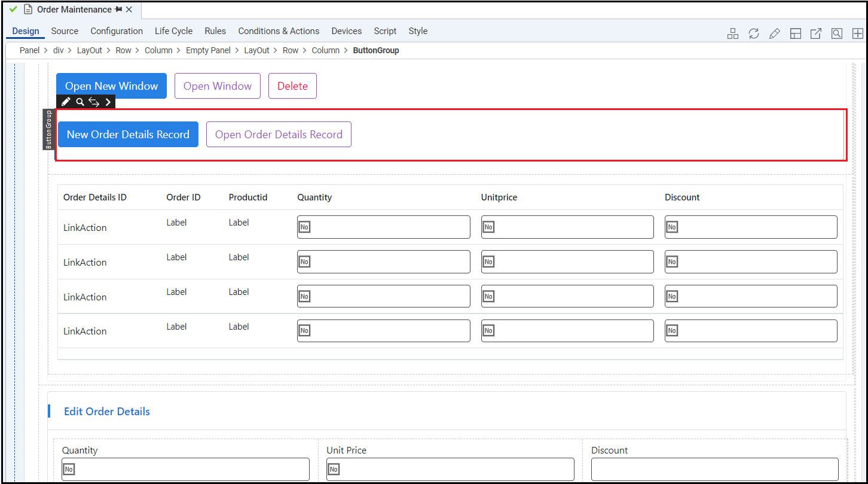Image resolution: width=868 pixels, height=484 pixels.
Task: Click the magnifier icon in the floating black toolbar
Action: [x=80, y=102]
